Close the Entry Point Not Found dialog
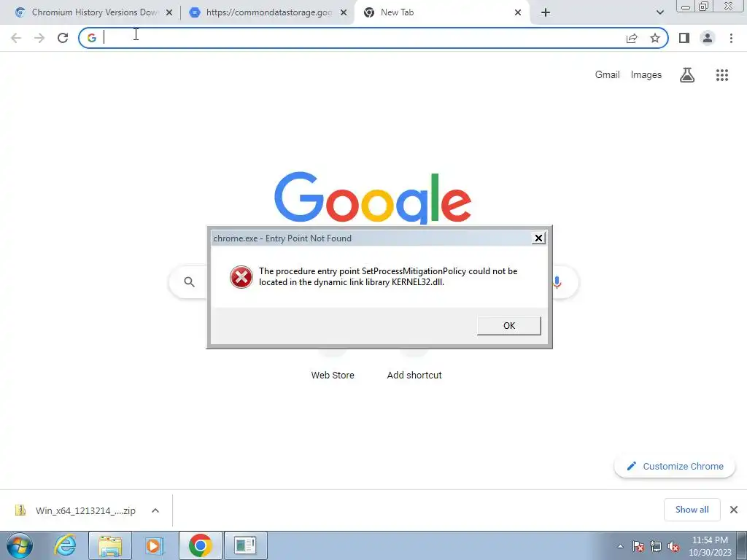Viewport: 747px width, 560px height. point(538,238)
